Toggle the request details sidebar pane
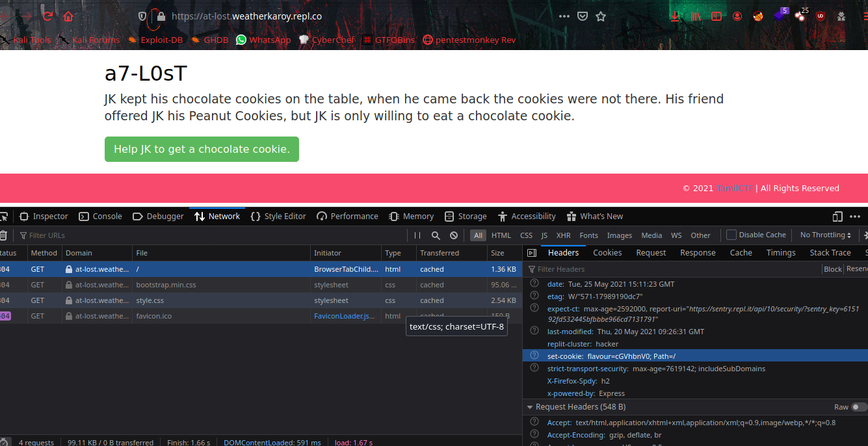This screenshot has height=446, width=868. (532, 253)
